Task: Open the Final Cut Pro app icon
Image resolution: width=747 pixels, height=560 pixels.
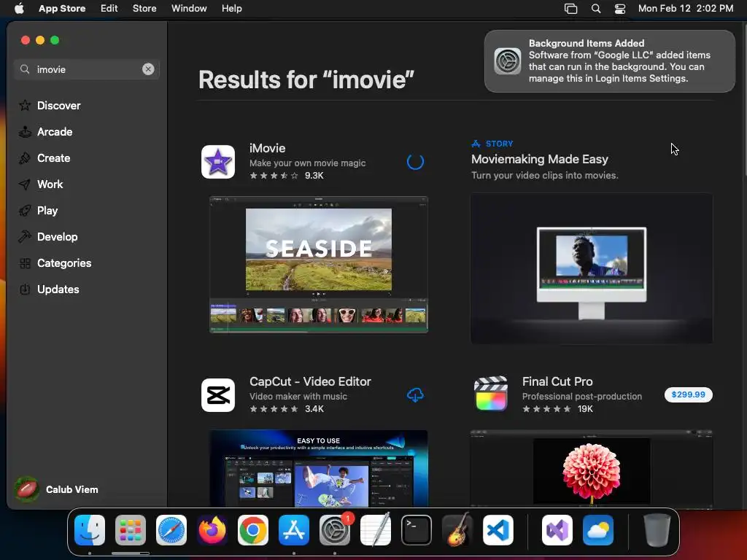Action: tap(491, 394)
